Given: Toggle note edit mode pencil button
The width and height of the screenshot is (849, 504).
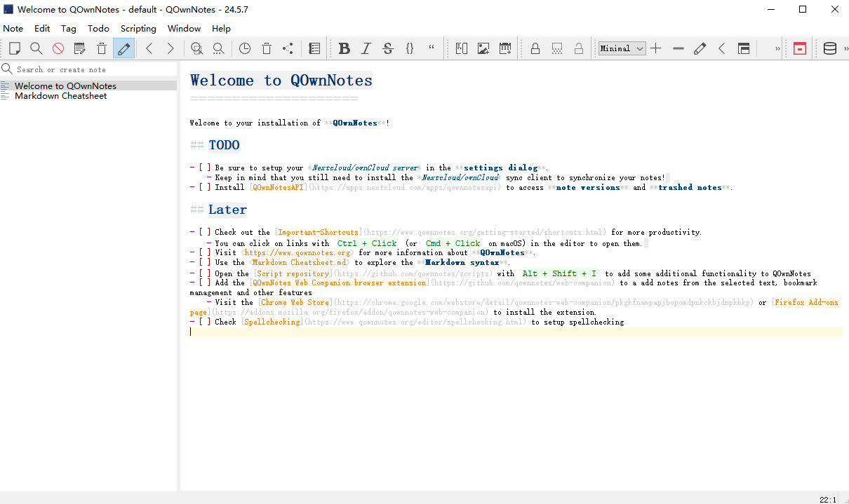Looking at the screenshot, I should tap(123, 48).
